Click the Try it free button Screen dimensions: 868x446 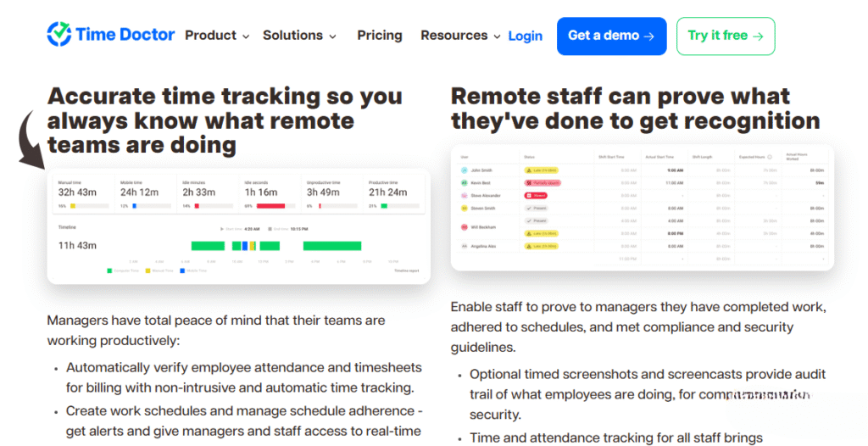tap(725, 36)
